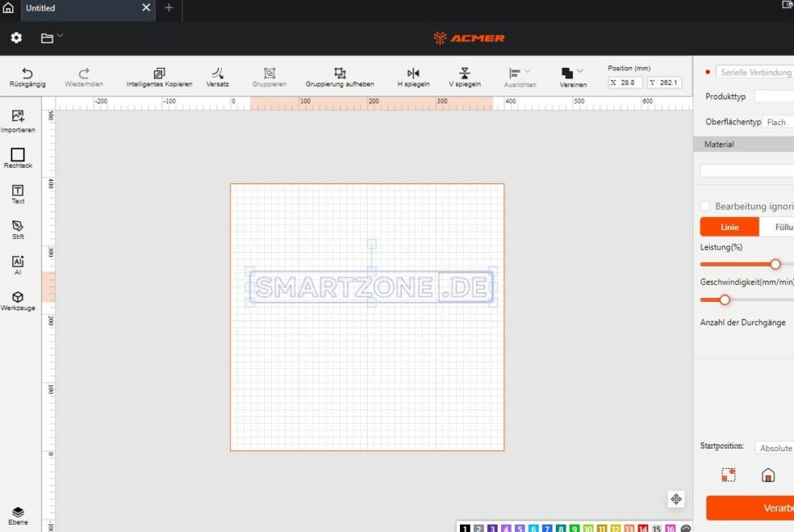This screenshot has width=794, height=532.
Task: Click the orange Verarbeiten button
Action: (x=750, y=507)
